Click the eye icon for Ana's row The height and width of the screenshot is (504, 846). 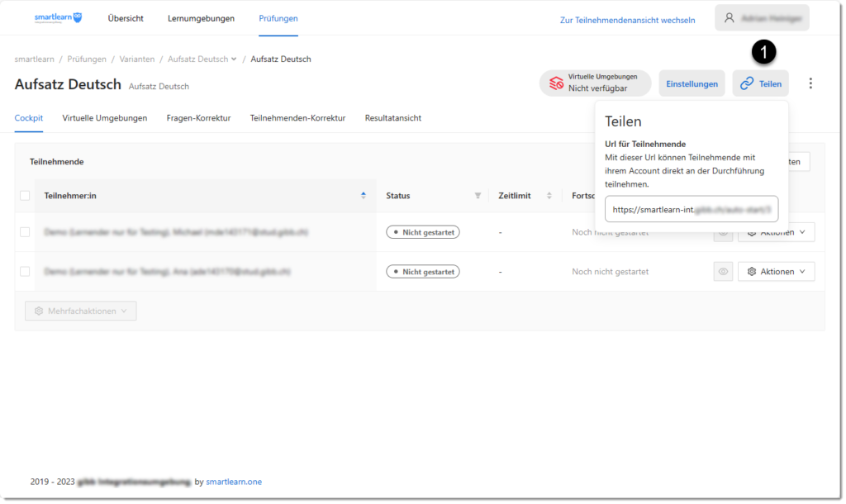(723, 272)
